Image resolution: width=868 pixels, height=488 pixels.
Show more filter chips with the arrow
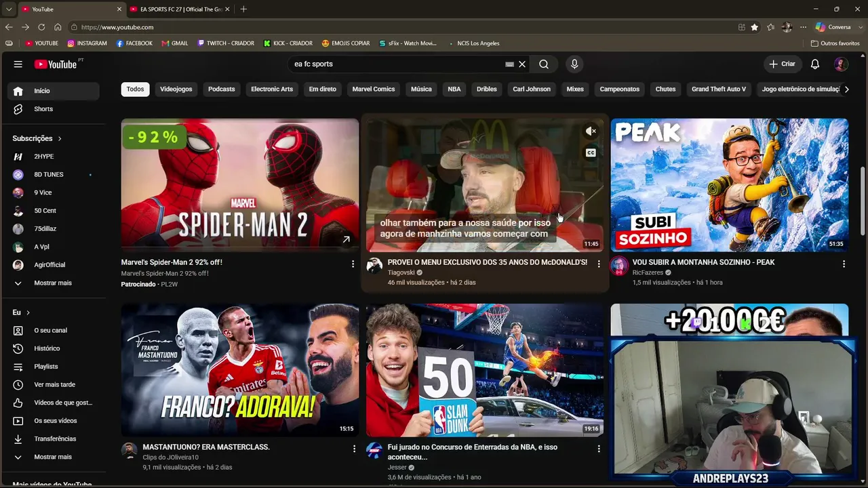pos(846,89)
